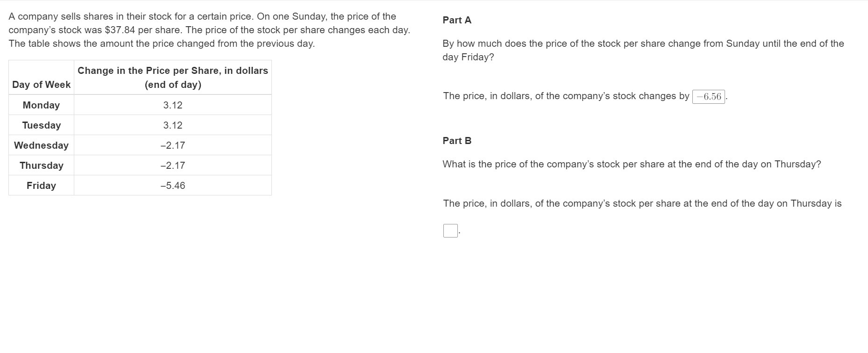The height and width of the screenshot is (353, 868).
Task: Select the Friday row label
Action: point(41,186)
